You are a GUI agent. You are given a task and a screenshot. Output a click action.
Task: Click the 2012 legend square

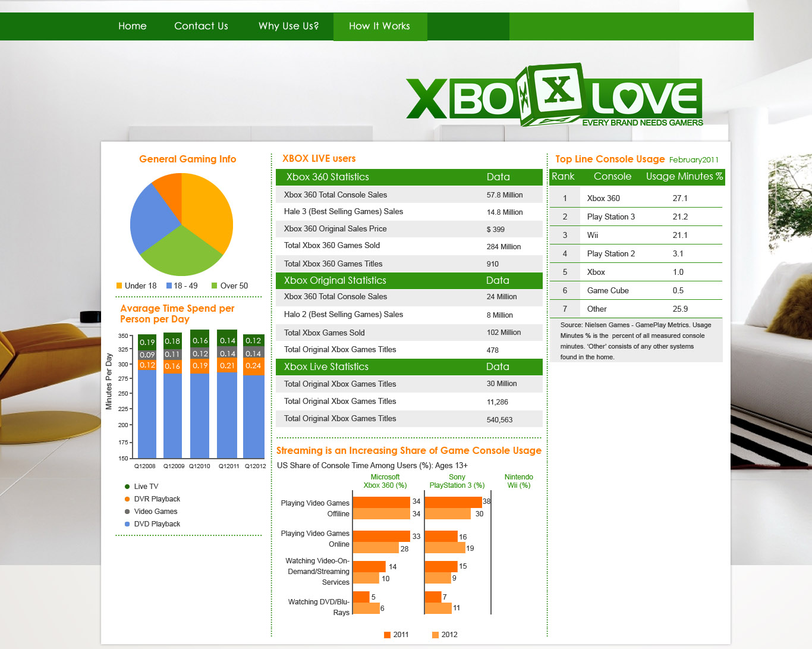tap(435, 635)
